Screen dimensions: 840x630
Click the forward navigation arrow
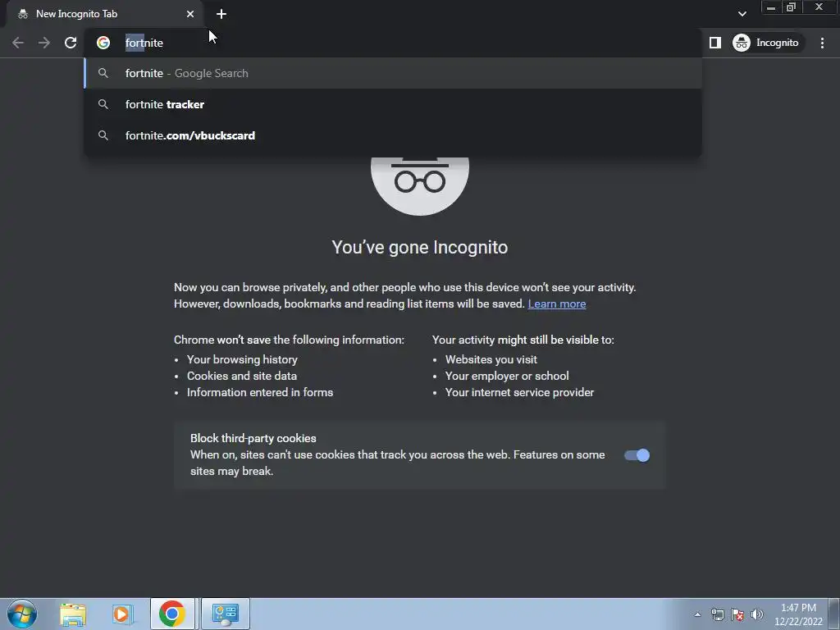pos(44,43)
